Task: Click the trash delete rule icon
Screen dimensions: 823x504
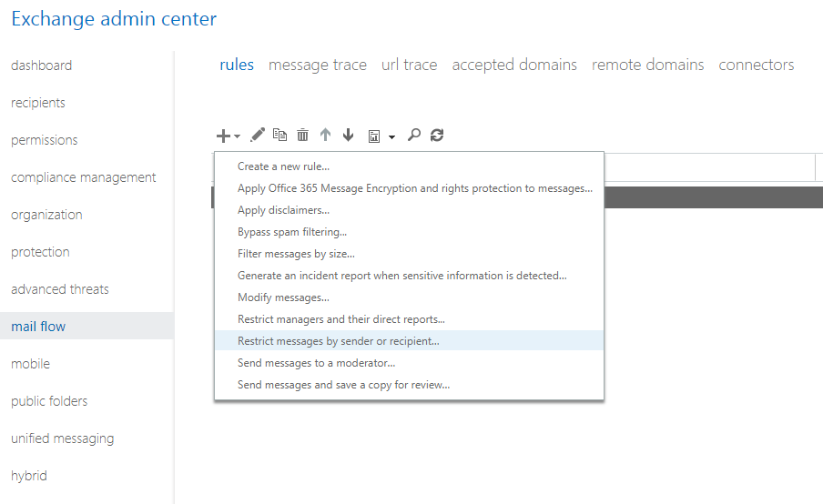Action: pos(302,135)
